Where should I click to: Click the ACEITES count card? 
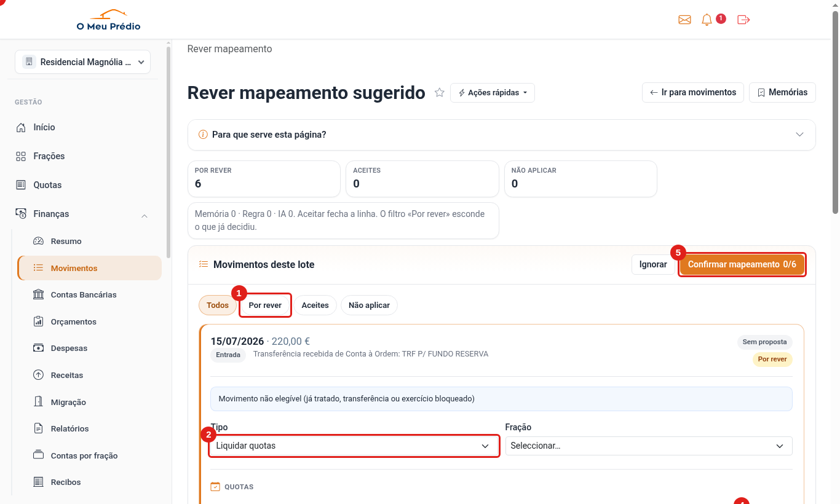[422, 179]
